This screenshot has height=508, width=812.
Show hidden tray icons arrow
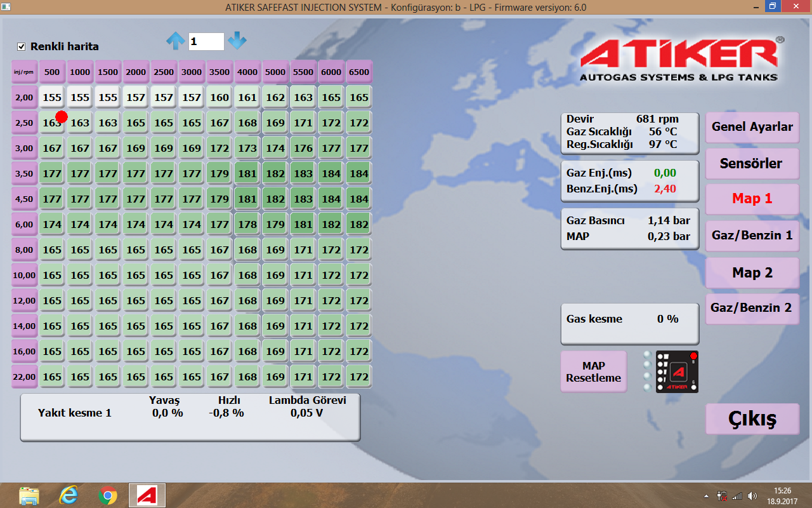pos(707,496)
